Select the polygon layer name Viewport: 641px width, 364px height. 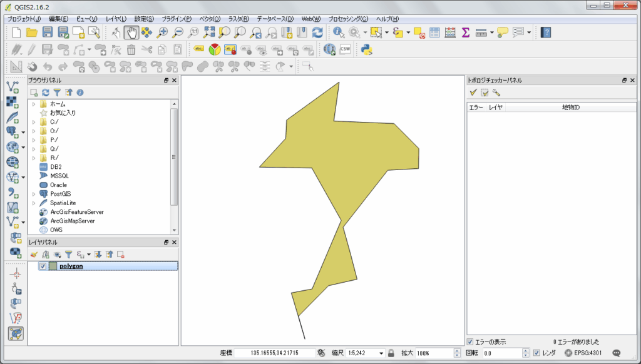[x=71, y=266]
